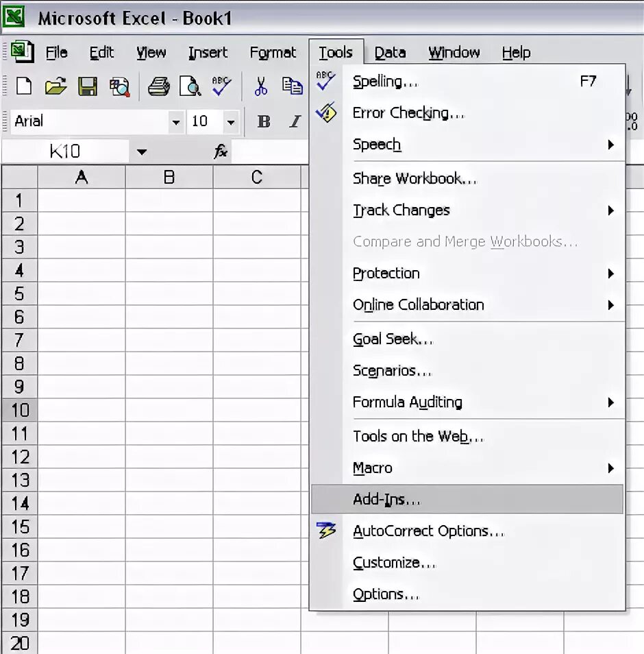Click the Print icon
644x654 pixels.
[x=159, y=86]
